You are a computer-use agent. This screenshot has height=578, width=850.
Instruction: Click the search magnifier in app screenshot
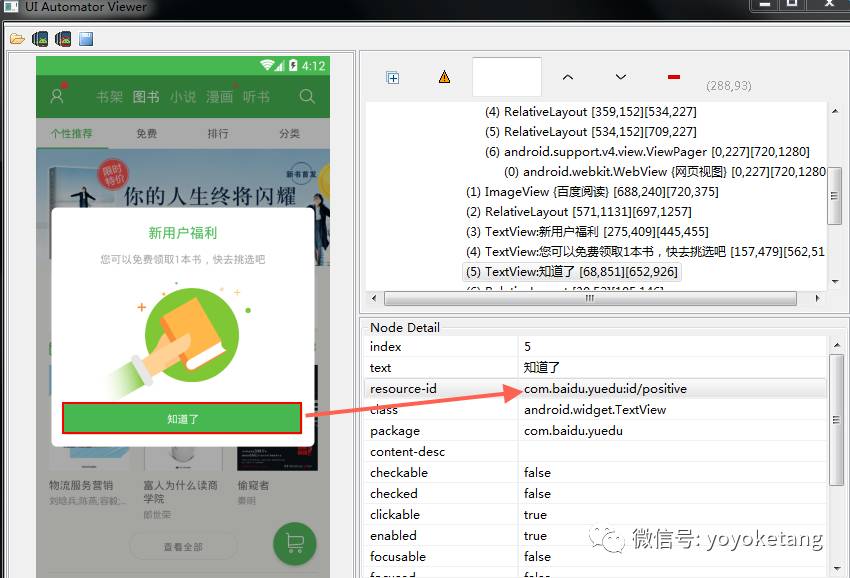307,97
